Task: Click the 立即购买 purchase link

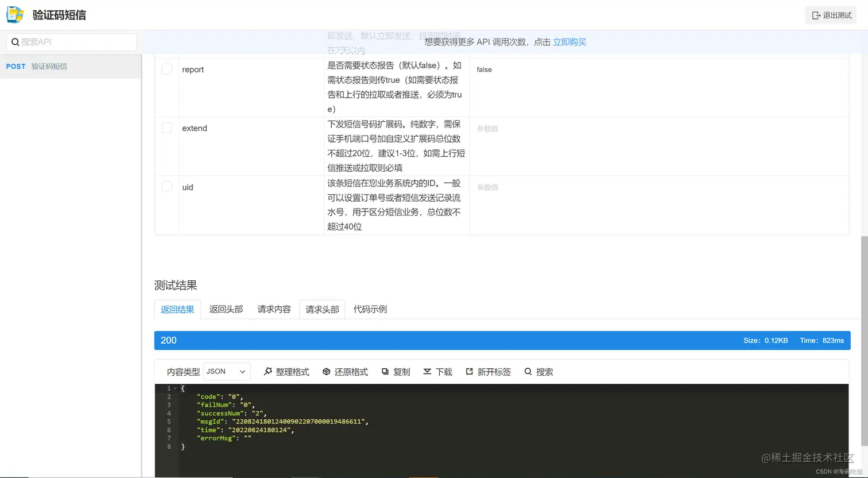Action: click(569, 42)
